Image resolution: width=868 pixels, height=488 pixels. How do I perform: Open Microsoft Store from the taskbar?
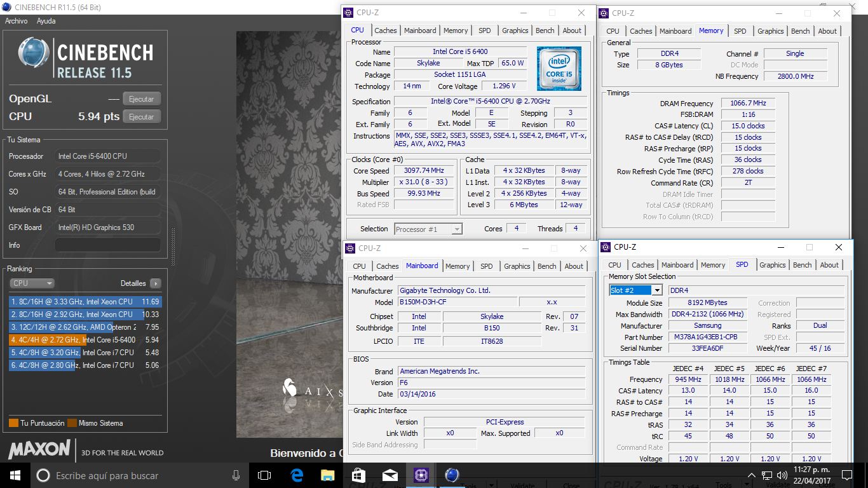point(358,475)
